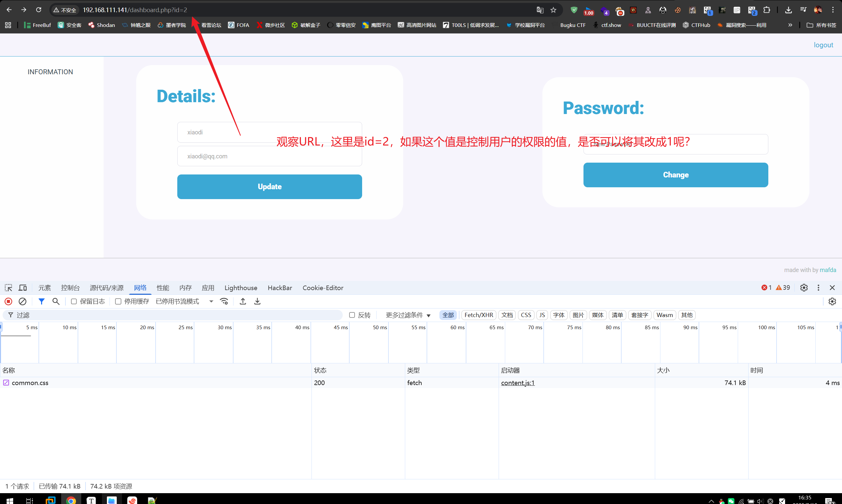Open network conditions wifi icon
The width and height of the screenshot is (842, 504).
pyautogui.click(x=224, y=301)
